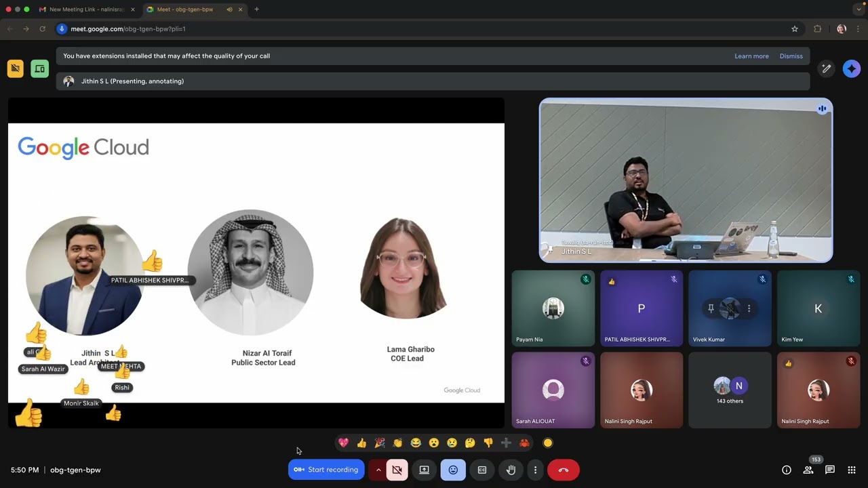Turn on the camera

(x=397, y=470)
